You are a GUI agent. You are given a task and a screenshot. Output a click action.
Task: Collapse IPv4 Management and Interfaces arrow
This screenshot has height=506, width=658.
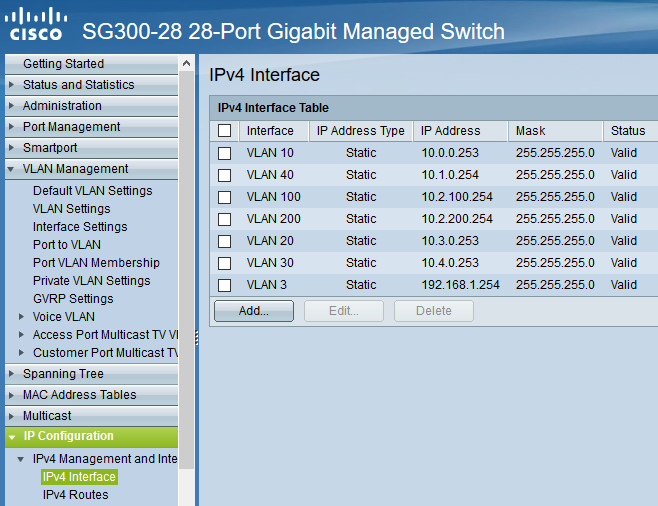[21, 459]
